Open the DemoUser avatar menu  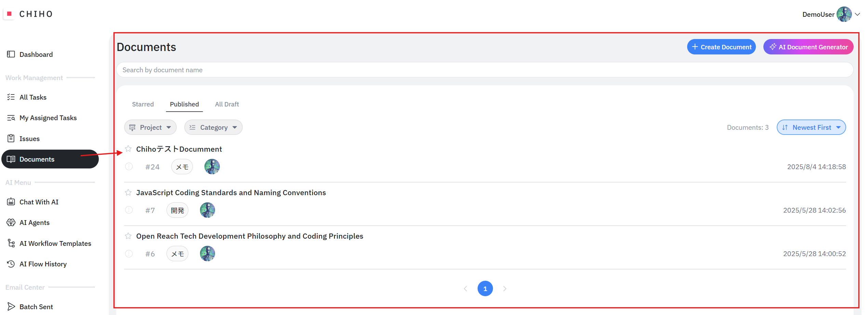844,14
